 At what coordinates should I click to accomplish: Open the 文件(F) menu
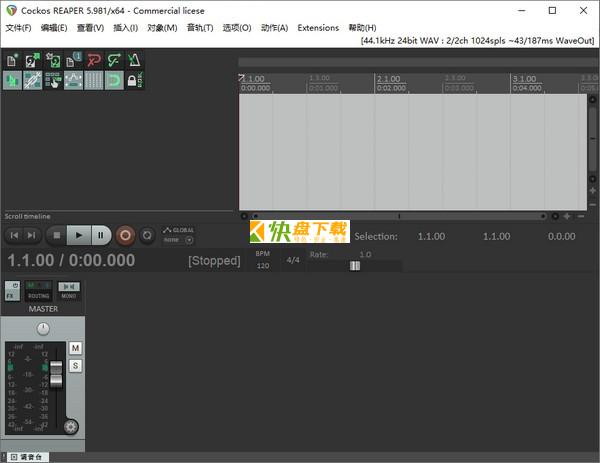(x=18, y=28)
